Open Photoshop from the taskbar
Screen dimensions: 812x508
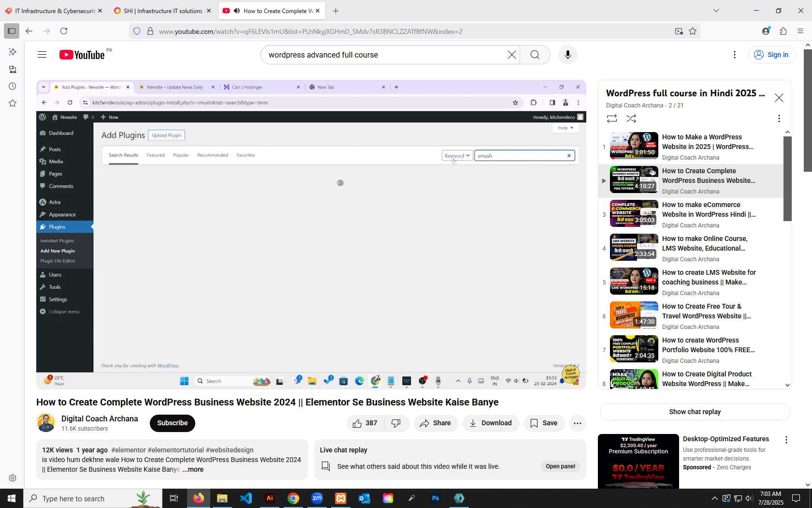pos(435,498)
